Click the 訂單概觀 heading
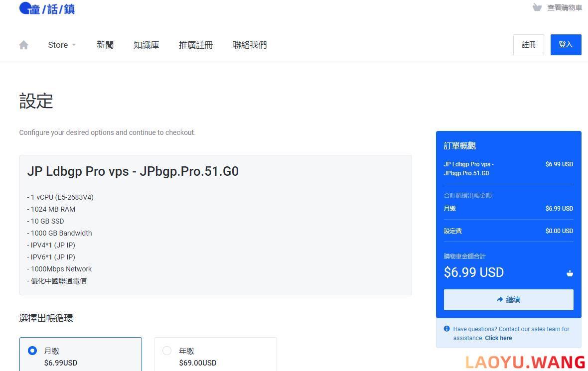588x371 pixels. [x=460, y=146]
